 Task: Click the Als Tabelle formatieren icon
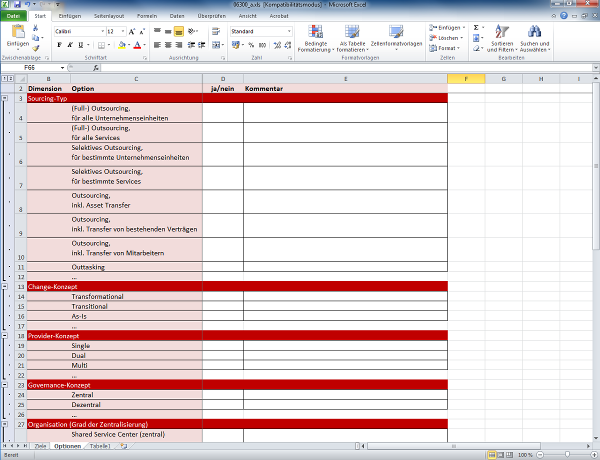pos(353,38)
